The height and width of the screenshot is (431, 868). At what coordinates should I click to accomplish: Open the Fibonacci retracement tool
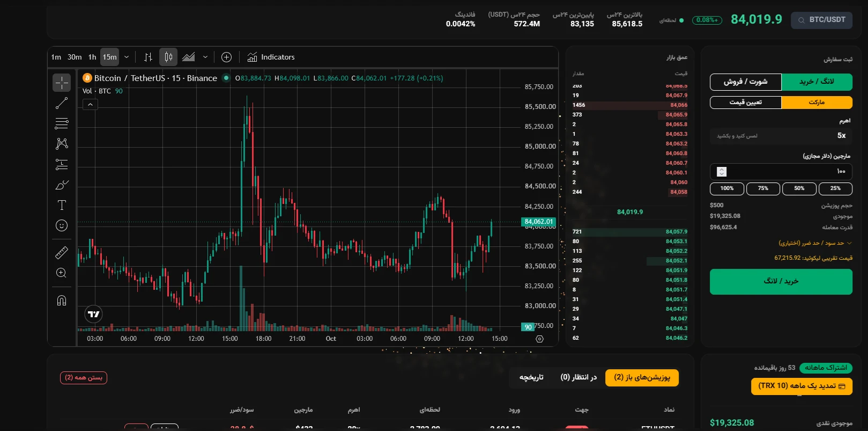tap(62, 123)
